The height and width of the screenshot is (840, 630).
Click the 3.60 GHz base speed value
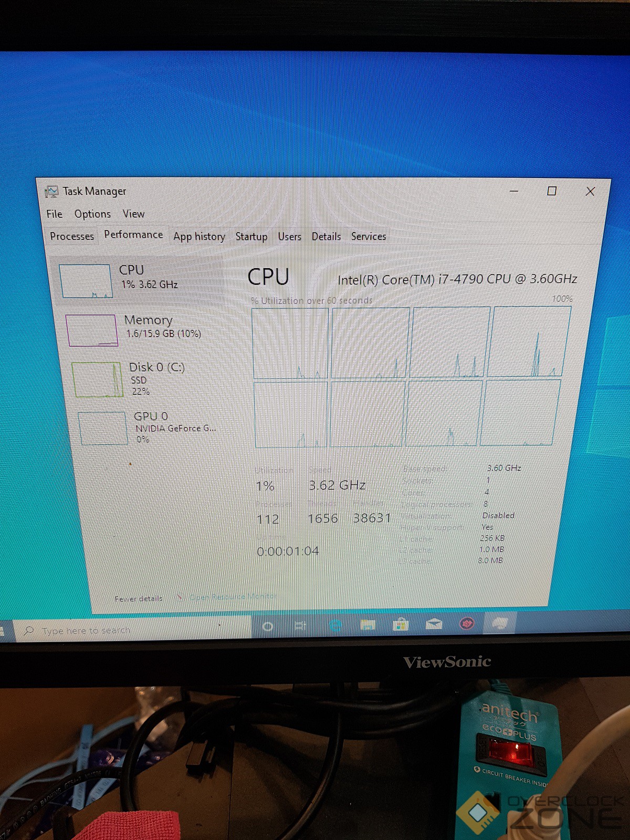pos(503,468)
